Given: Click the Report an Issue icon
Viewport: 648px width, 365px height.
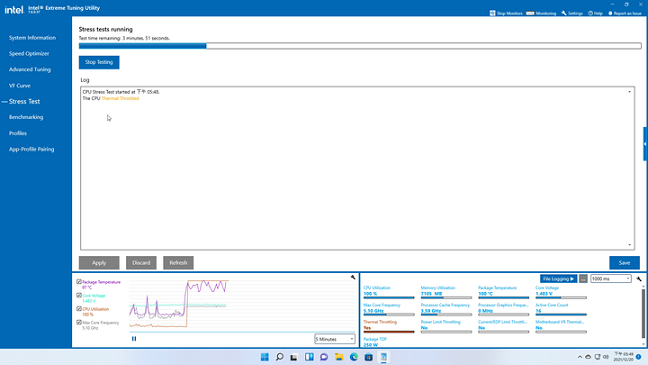Looking at the screenshot, I should (x=610, y=13).
